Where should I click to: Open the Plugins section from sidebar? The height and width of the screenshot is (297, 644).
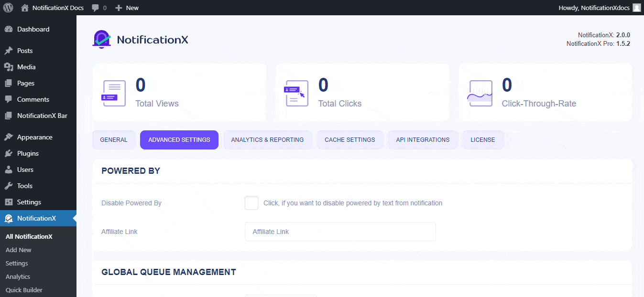coord(26,153)
